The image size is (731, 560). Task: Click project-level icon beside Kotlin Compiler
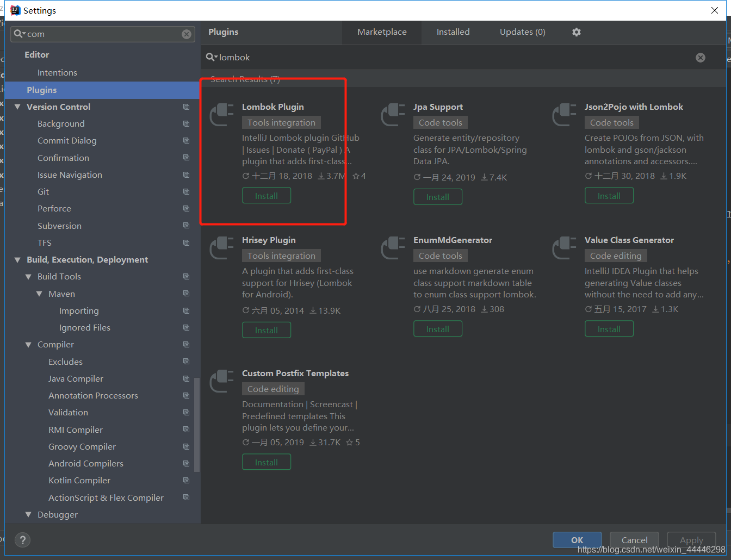(187, 481)
